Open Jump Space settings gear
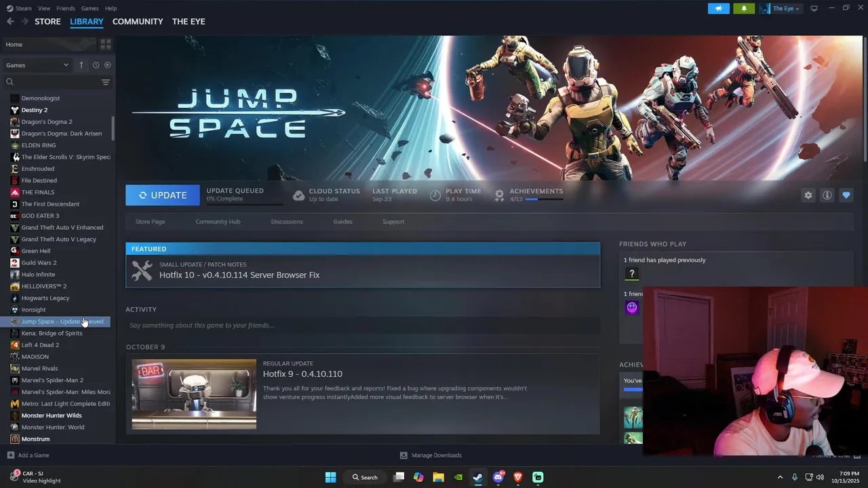 (808, 195)
